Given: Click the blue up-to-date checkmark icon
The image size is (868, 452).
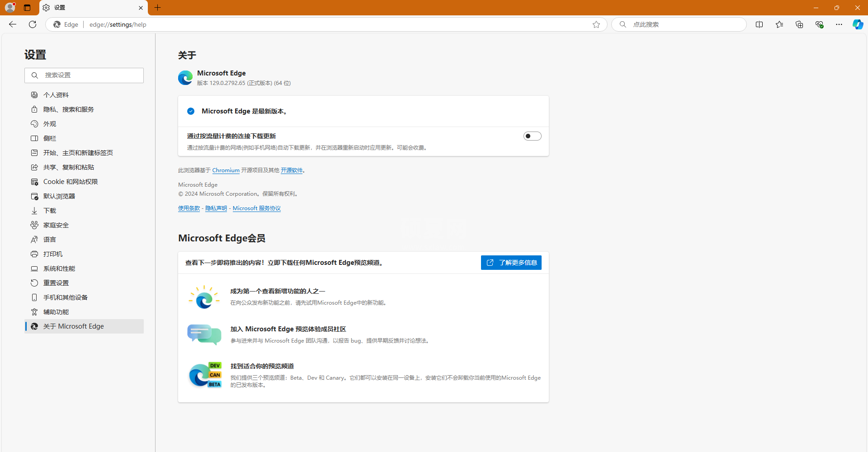Looking at the screenshot, I should (191, 111).
